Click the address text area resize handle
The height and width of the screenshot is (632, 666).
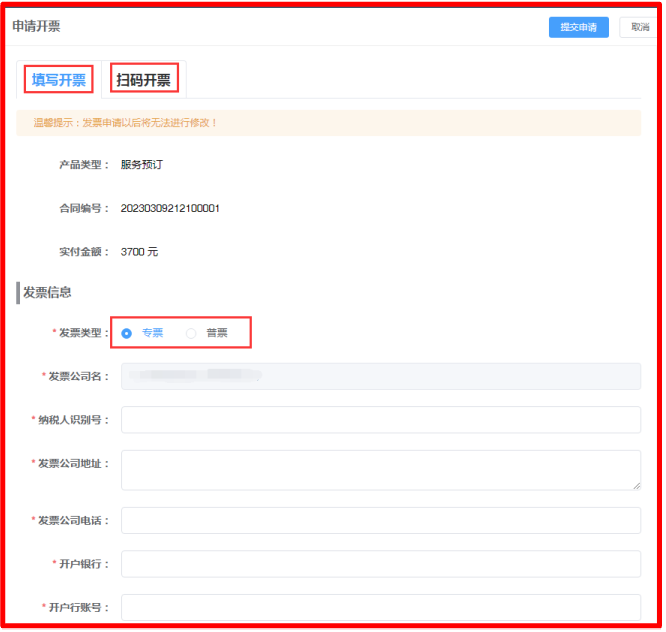point(635,485)
